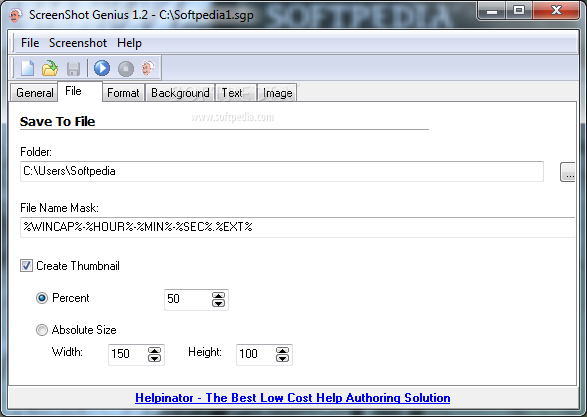Open the Help menu

click(x=129, y=43)
